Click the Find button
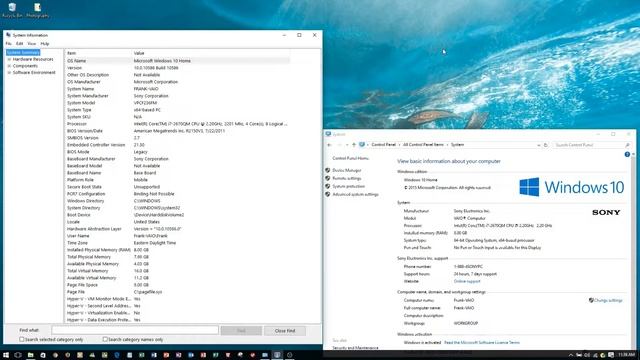This screenshot has width=640, height=360. (x=241, y=331)
